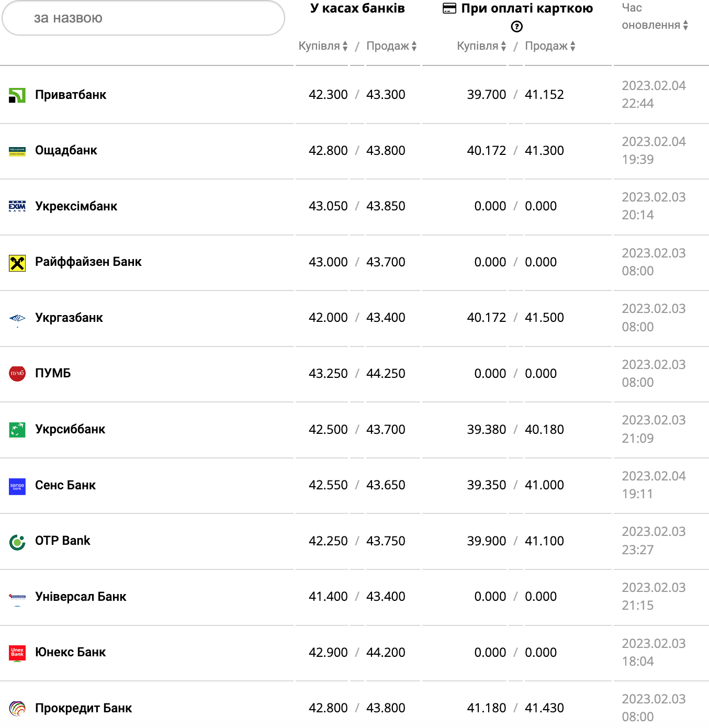Click the search by name field
709x728 pixels.
point(143,18)
